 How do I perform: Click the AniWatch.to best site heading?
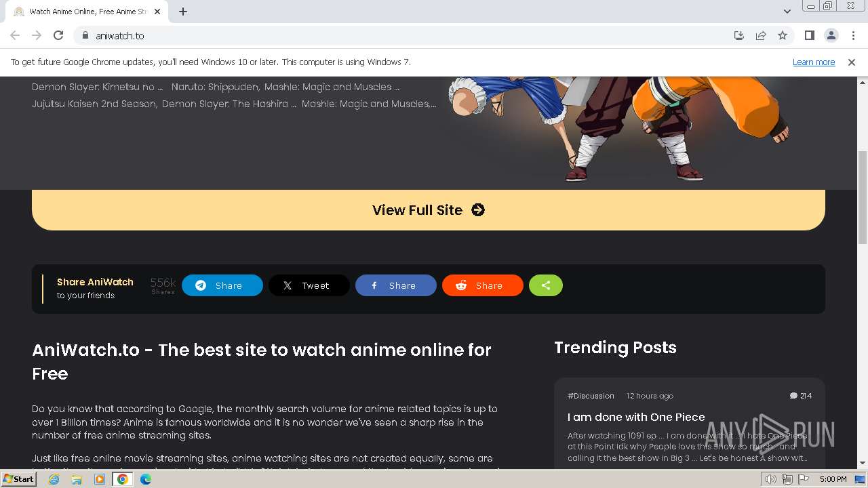coord(262,361)
